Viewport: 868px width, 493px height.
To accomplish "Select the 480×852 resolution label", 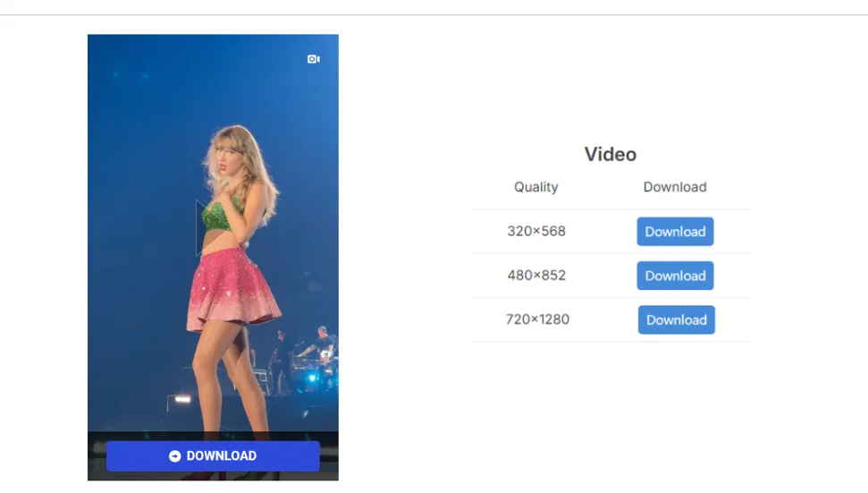I will click(536, 275).
